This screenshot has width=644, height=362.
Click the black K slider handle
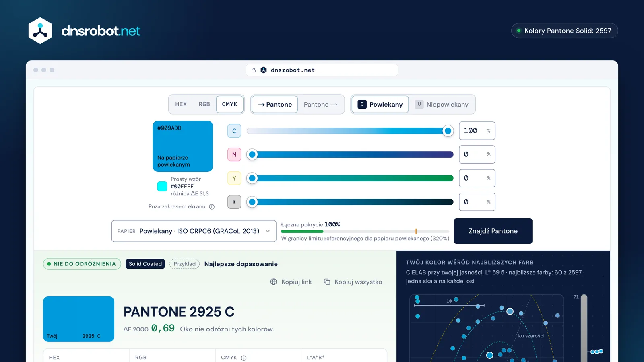pos(252,202)
